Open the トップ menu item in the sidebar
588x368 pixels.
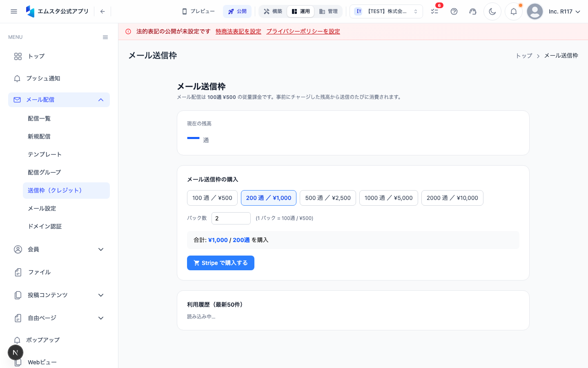click(x=59, y=56)
